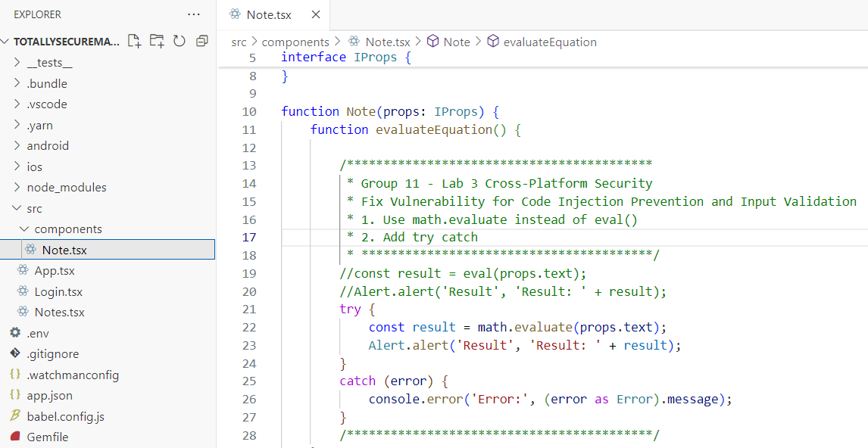The height and width of the screenshot is (448, 868).
Task: Click the Note.tsx breadcrumb segment
Action: 388,42
